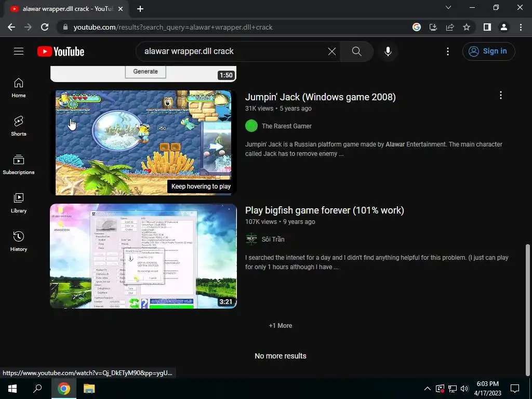Click the browser address bar
532x399 pixels.
click(234, 27)
